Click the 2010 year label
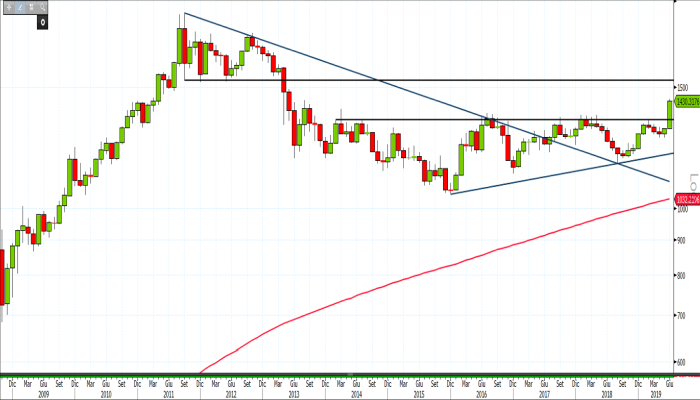 (106, 395)
